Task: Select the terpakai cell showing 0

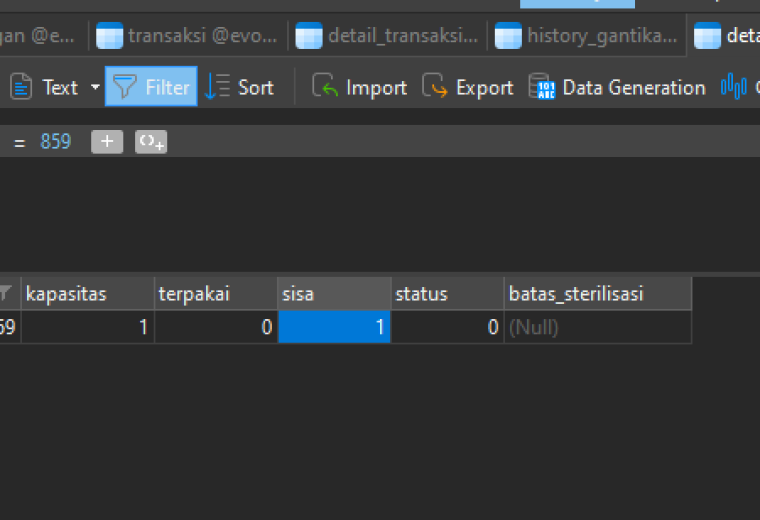Action: (x=216, y=327)
